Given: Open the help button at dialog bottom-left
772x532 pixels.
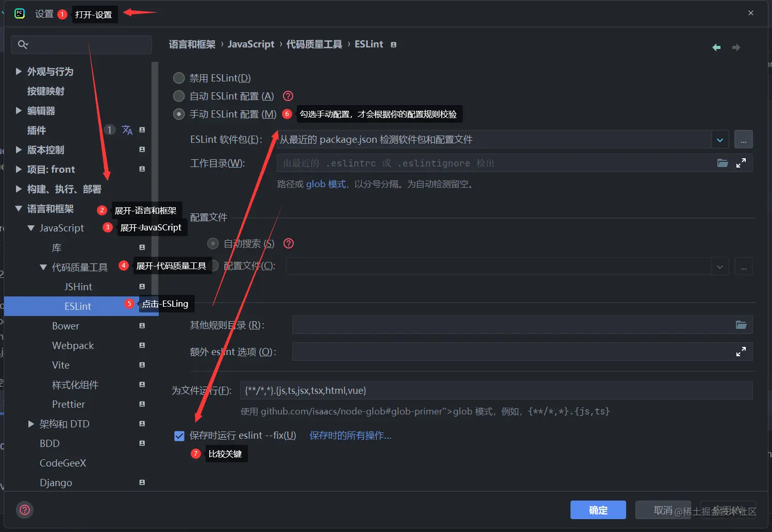Looking at the screenshot, I should click(25, 510).
